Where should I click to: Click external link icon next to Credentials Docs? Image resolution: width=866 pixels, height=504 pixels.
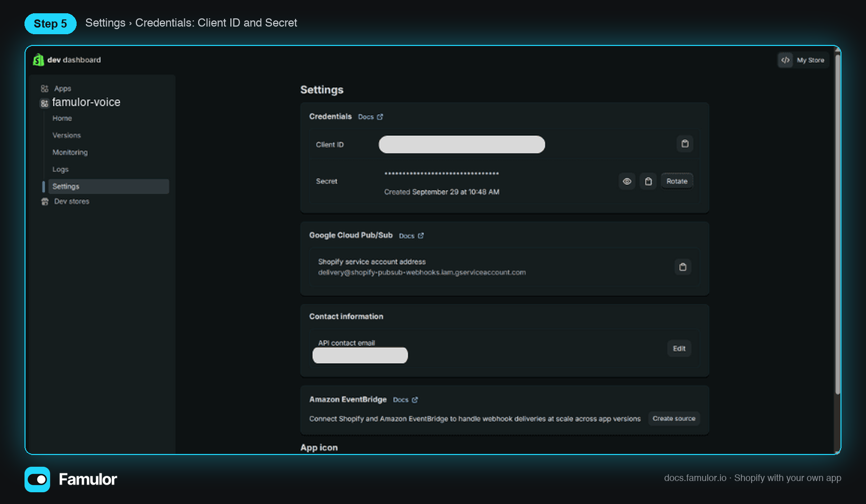(x=380, y=117)
